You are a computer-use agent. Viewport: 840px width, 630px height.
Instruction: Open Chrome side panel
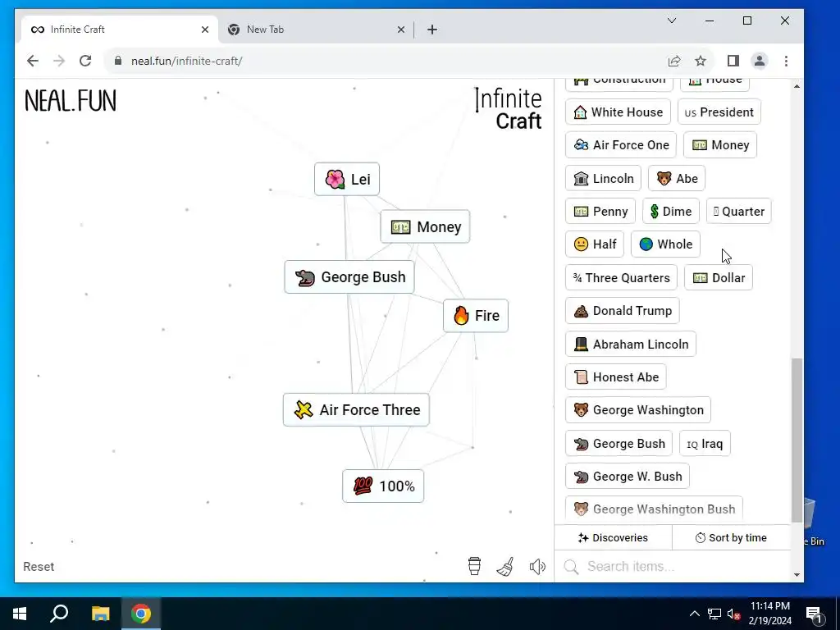pos(733,61)
